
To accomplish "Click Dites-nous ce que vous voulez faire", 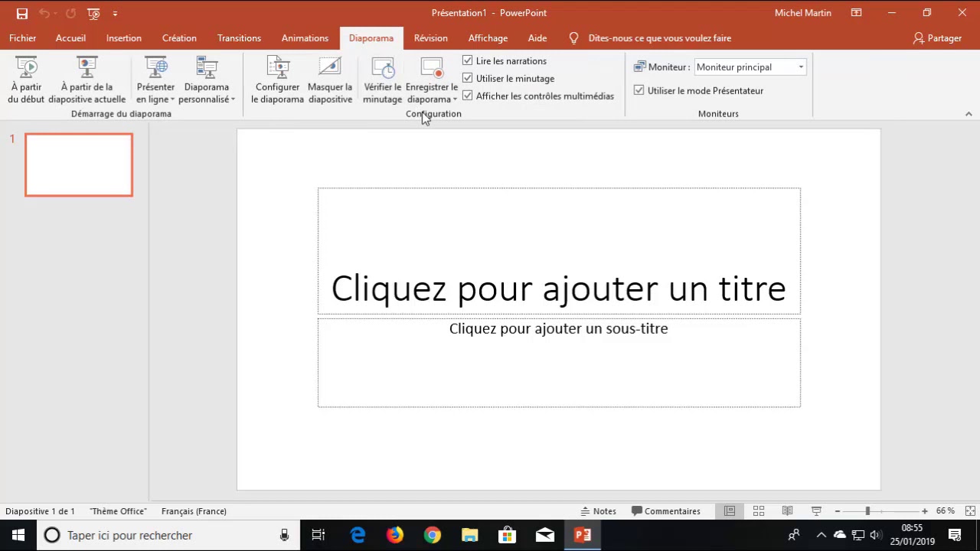I will tap(659, 38).
